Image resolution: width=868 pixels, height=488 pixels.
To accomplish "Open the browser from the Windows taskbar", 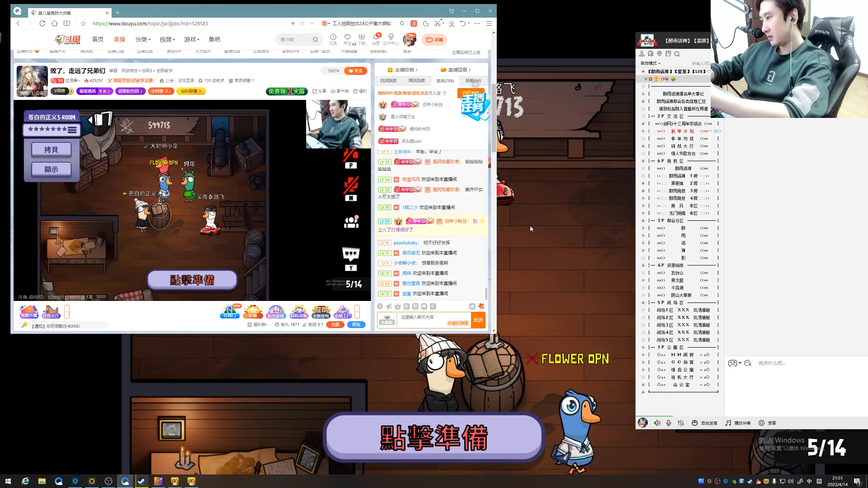I will [x=125, y=481].
